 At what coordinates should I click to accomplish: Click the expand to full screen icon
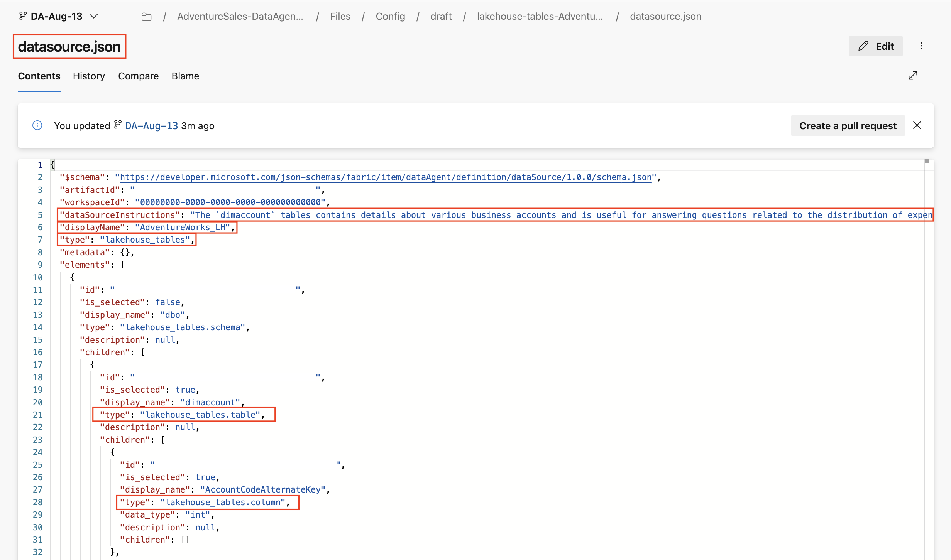click(x=913, y=76)
